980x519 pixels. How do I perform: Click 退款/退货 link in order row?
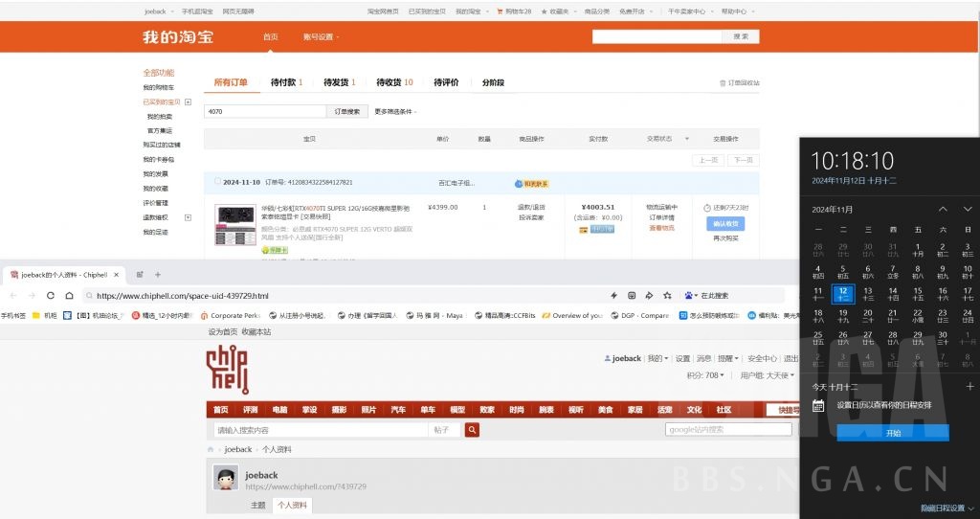pos(531,207)
